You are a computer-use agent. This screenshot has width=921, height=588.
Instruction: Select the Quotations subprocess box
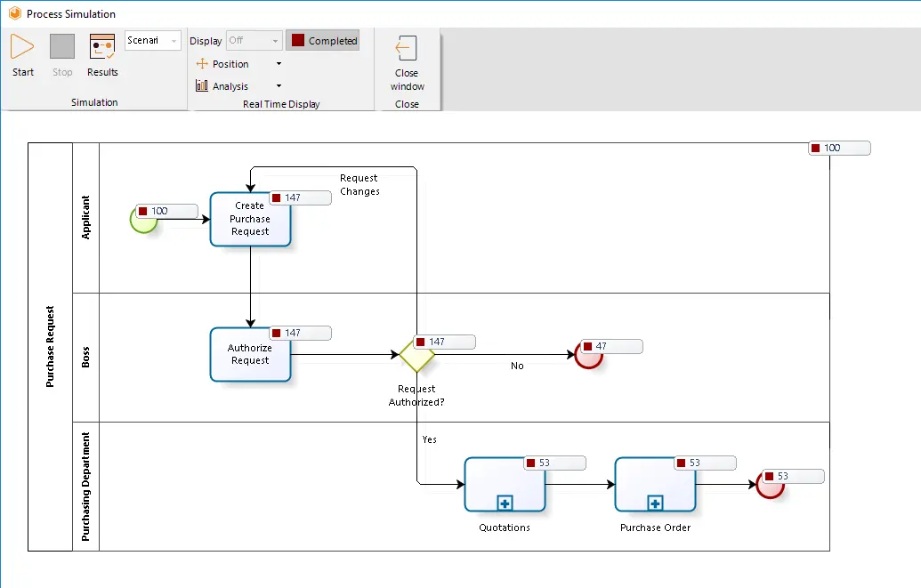click(x=505, y=485)
